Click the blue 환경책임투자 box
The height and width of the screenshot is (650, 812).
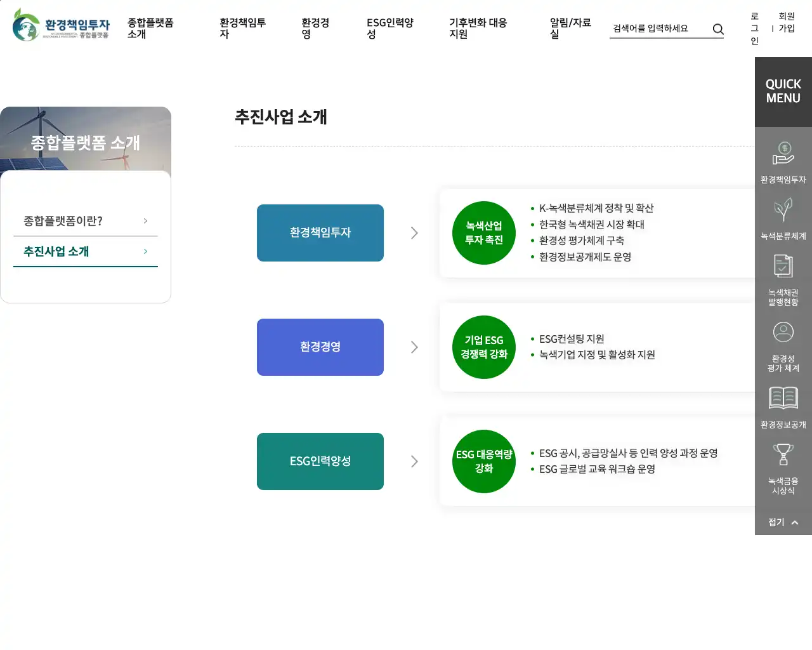point(320,233)
